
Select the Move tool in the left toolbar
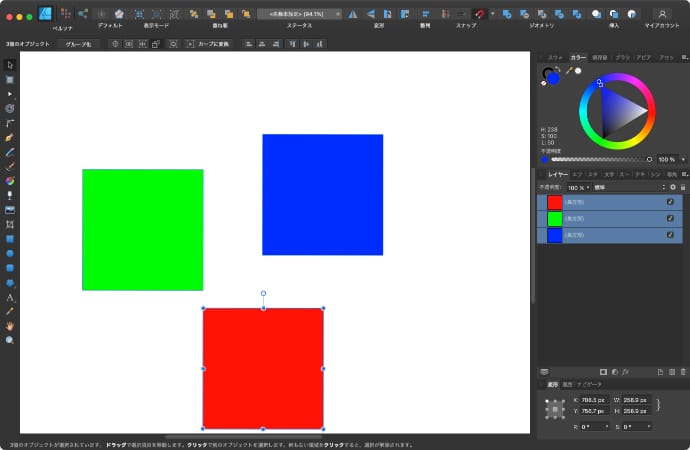tap(10, 65)
